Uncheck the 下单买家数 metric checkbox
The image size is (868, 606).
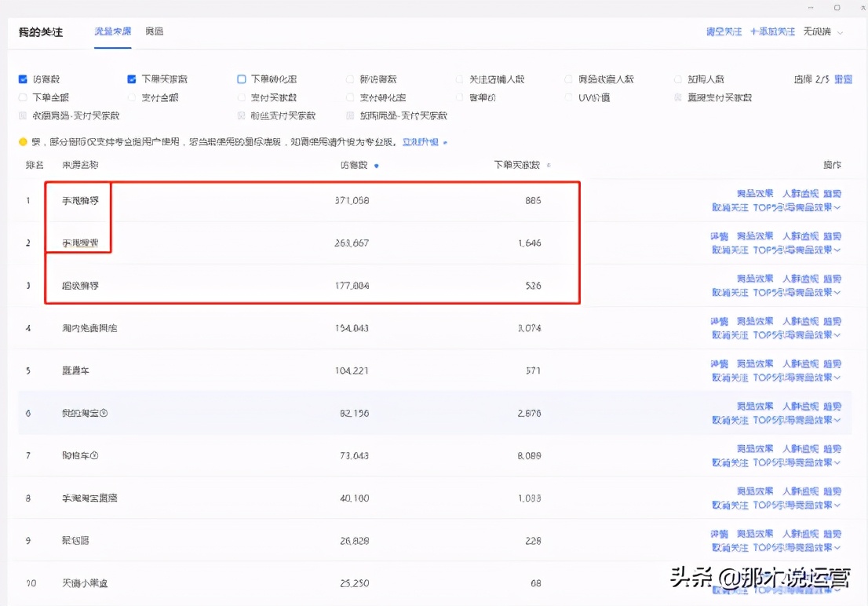pos(132,79)
